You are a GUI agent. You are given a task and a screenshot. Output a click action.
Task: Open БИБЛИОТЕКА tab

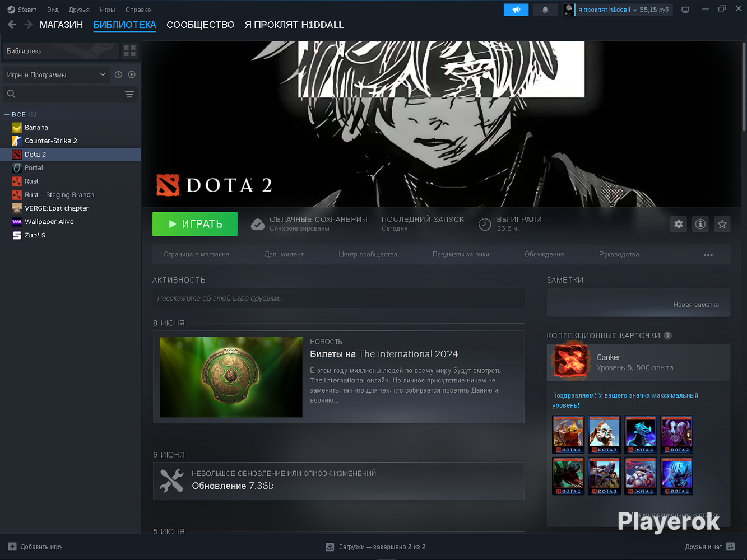click(x=124, y=25)
